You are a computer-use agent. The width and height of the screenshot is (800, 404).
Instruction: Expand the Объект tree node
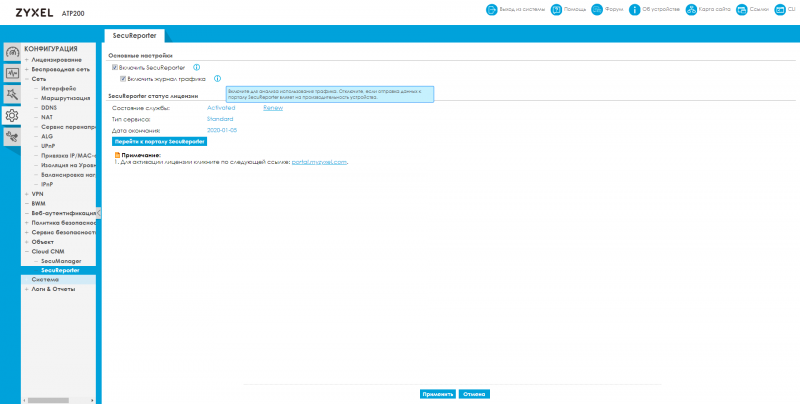point(27,242)
